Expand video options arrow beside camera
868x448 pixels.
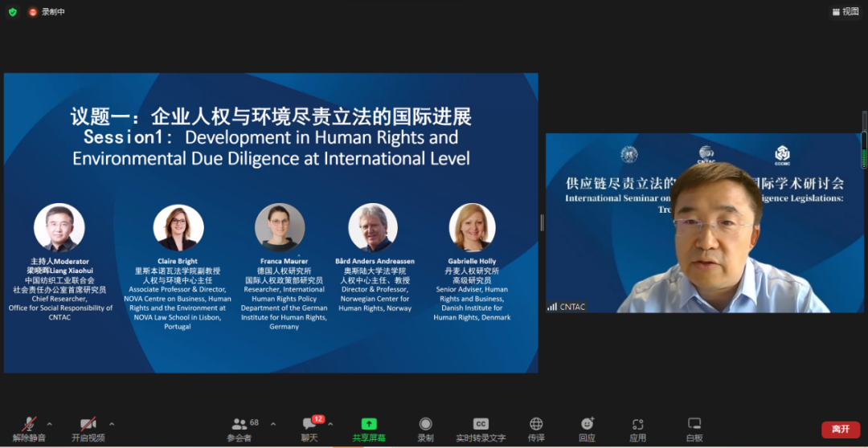(x=111, y=423)
